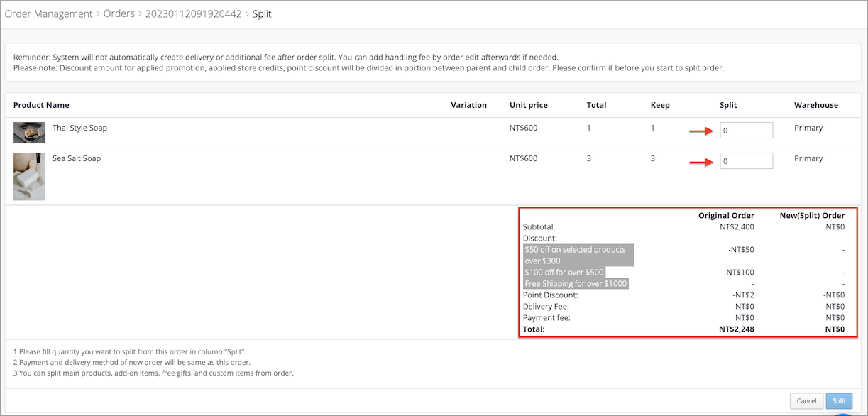Select the Sea Salt Soap product name

click(x=77, y=158)
